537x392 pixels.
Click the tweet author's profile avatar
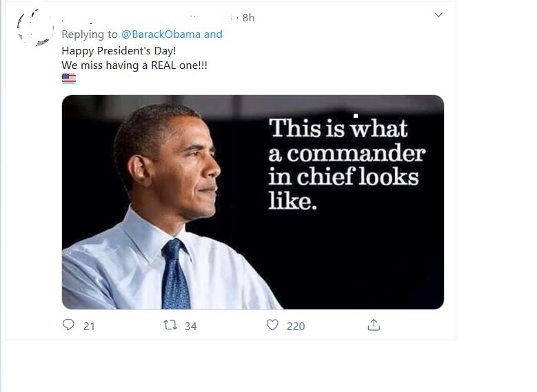[x=35, y=28]
